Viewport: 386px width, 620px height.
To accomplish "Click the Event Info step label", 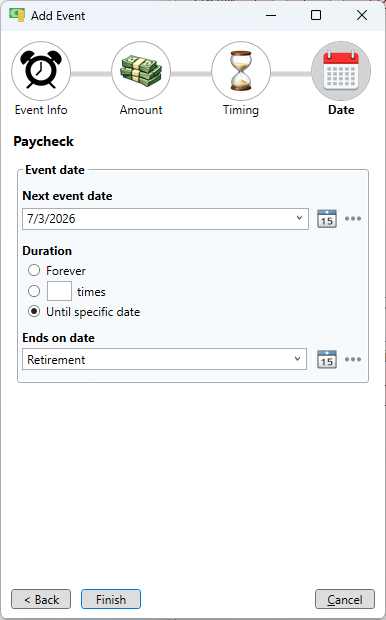I will pyautogui.click(x=41, y=110).
